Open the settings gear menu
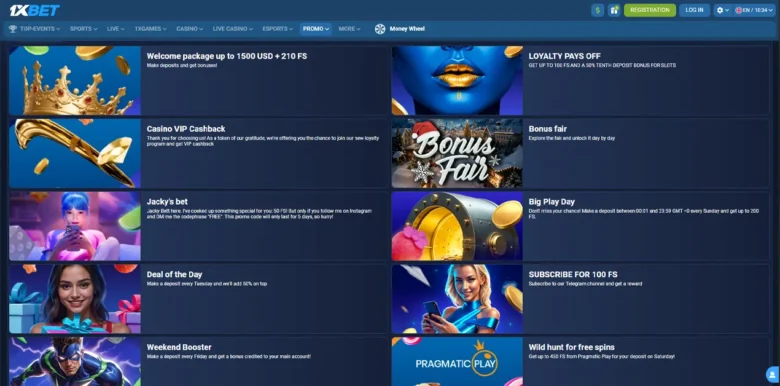780x386 pixels. (722, 10)
